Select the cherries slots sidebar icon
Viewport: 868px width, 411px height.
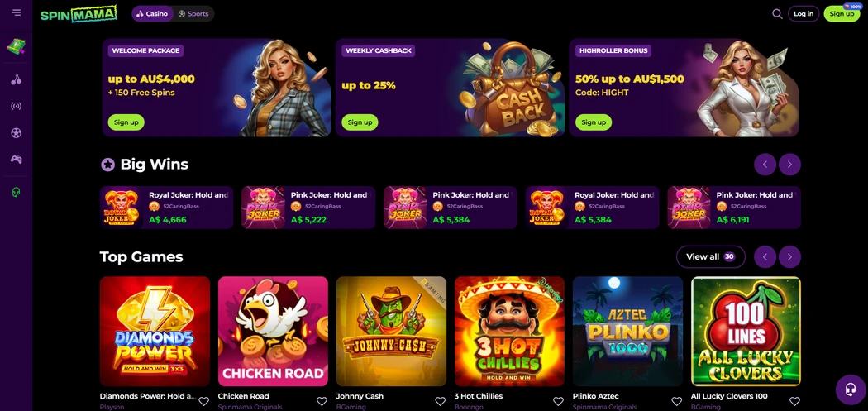[16, 79]
